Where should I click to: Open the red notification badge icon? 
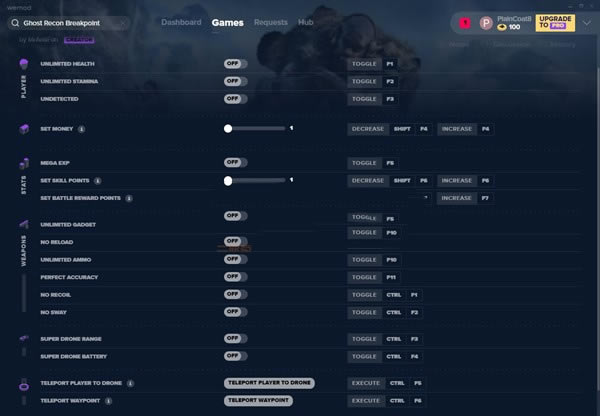pyautogui.click(x=465, y=22)
